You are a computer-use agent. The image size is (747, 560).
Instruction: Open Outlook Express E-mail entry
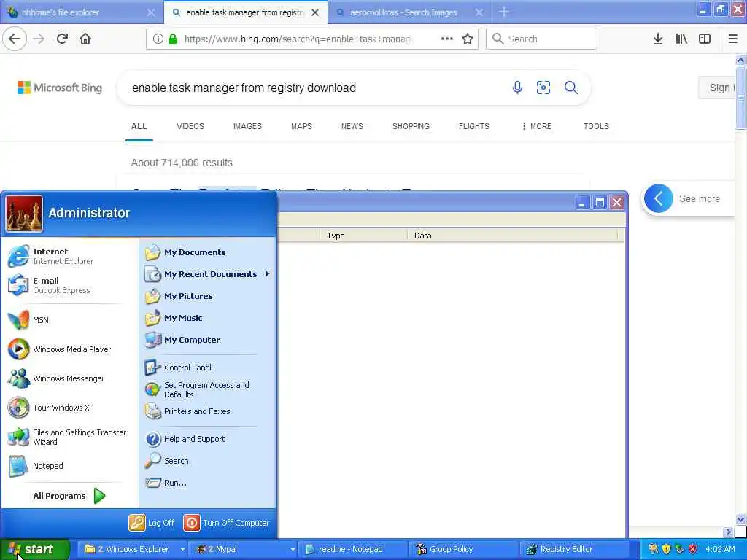(49, 285)
